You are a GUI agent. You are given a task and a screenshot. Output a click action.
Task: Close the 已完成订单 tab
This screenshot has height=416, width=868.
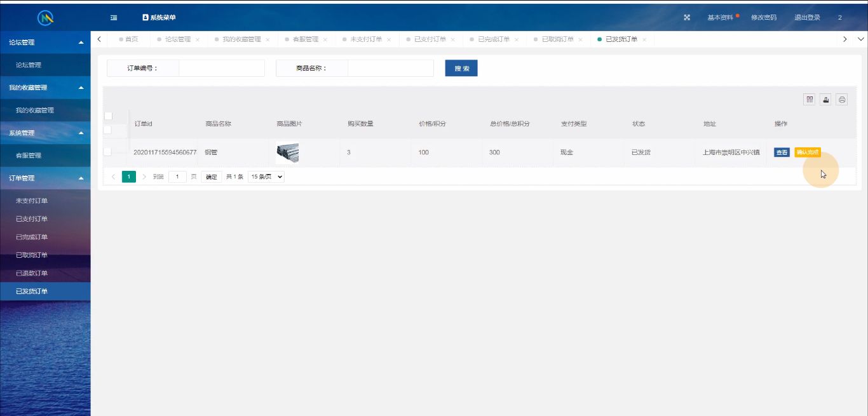coord(517,39)
